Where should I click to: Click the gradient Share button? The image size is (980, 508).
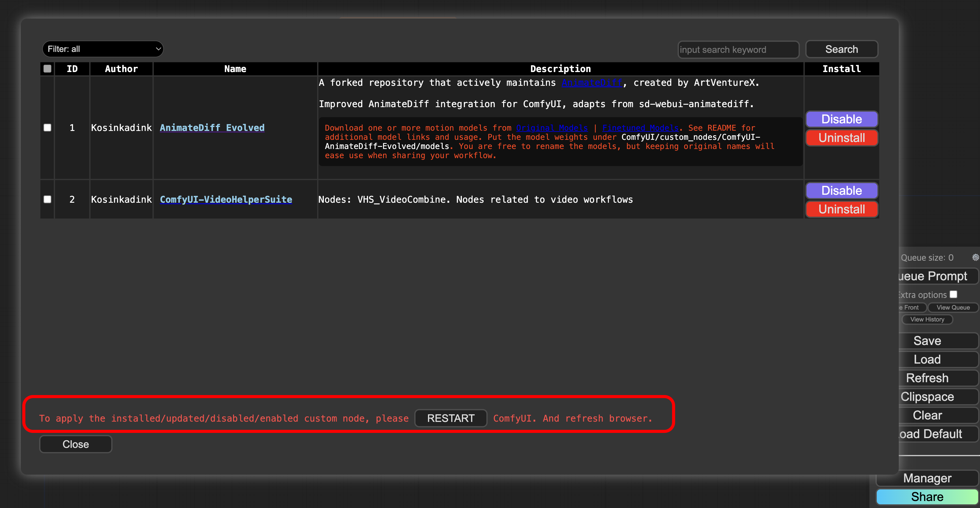click(x=927, y=497)
